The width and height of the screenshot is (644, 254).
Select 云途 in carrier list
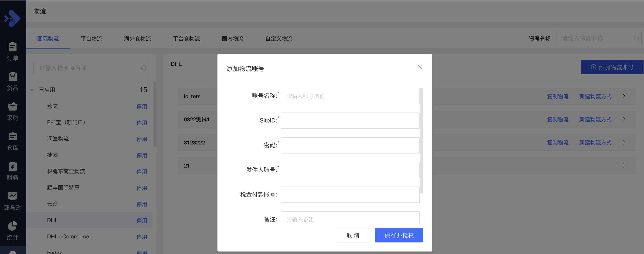coord(52,204)
